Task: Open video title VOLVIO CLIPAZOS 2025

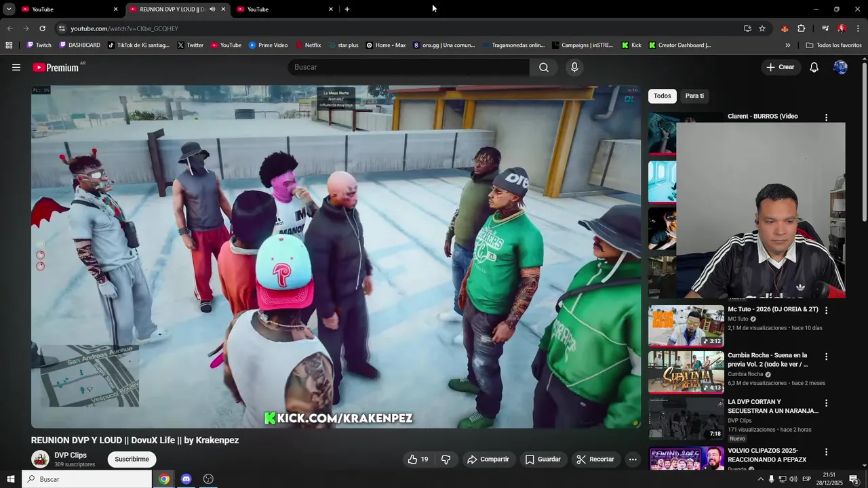Action: click(767, 455)
